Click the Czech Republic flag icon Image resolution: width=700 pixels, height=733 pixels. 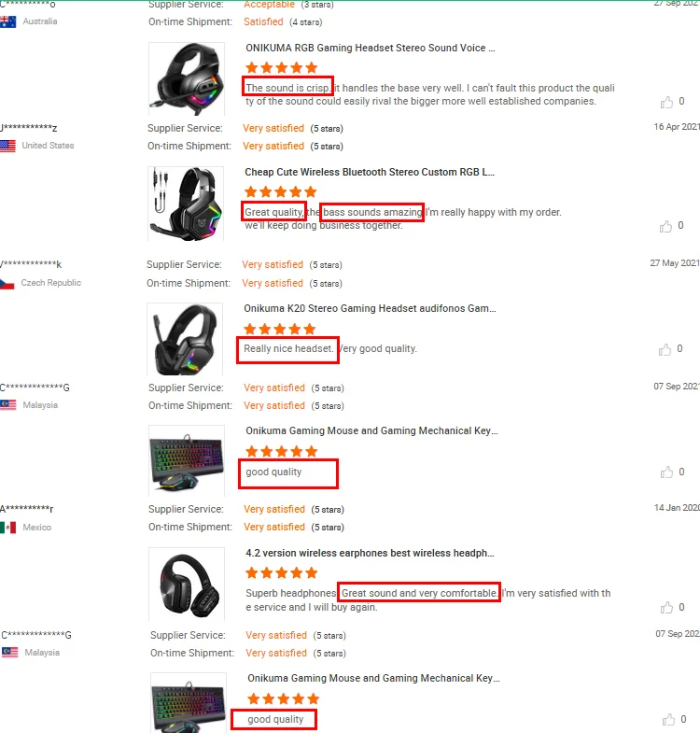(7, 283)
